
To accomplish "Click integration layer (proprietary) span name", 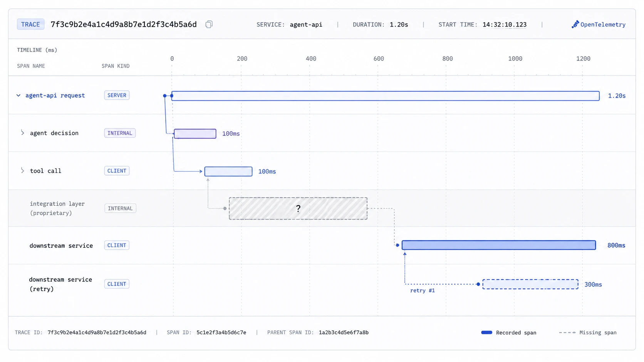I will pyautogui.click(x=57, y=208).
